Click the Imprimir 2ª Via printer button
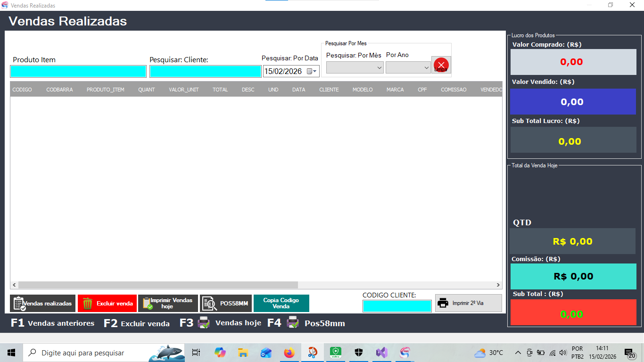 pos(468,303)
